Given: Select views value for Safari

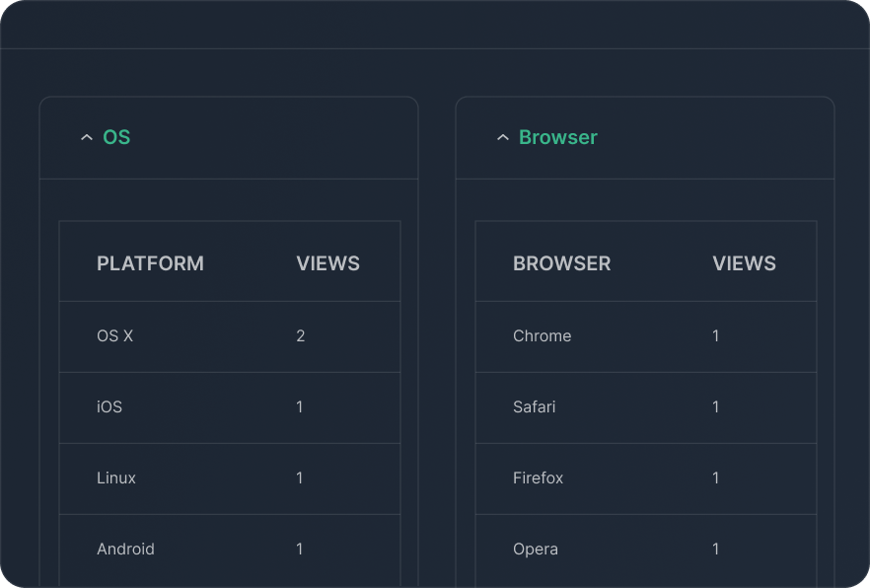Looking at the screenshot, I should [716, 406].
